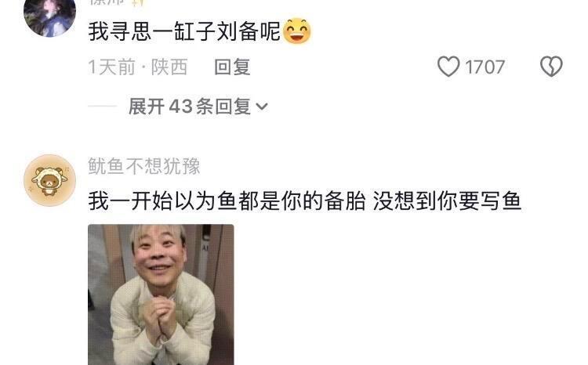Tap the badge icon beside the top username
The height and width of the screenshot is (365, 588).
tap(137, 2)
